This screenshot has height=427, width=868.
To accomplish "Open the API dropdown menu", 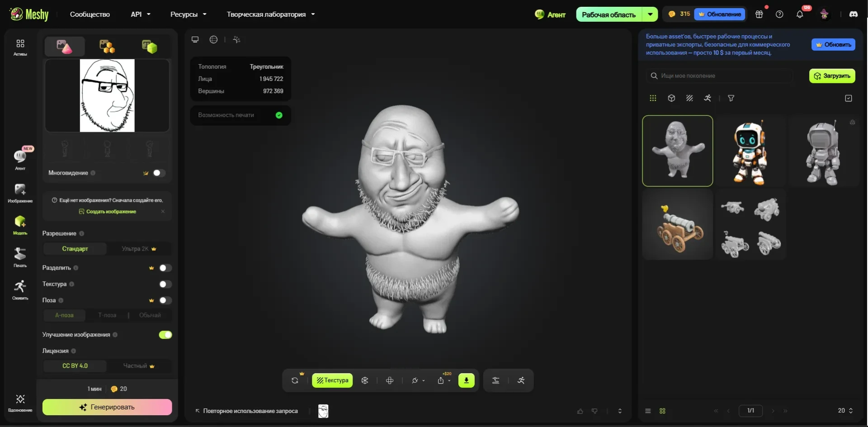I will 141,14.
